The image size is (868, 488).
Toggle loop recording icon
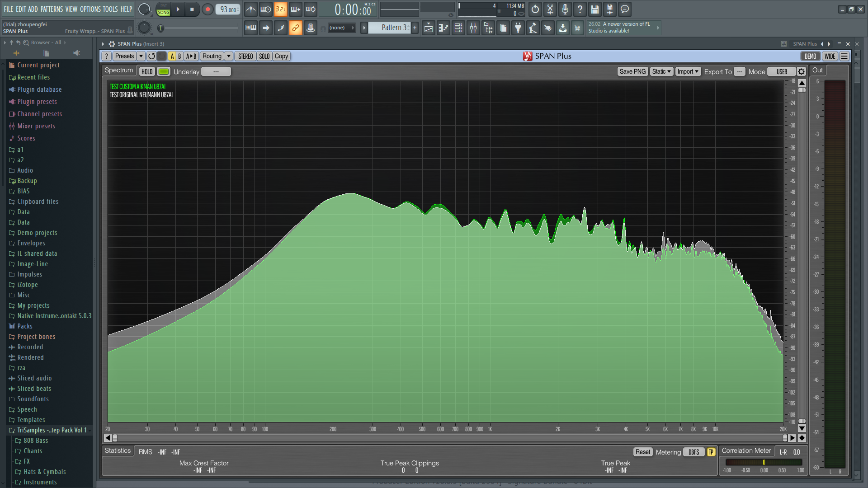click(x=311, y=9)
